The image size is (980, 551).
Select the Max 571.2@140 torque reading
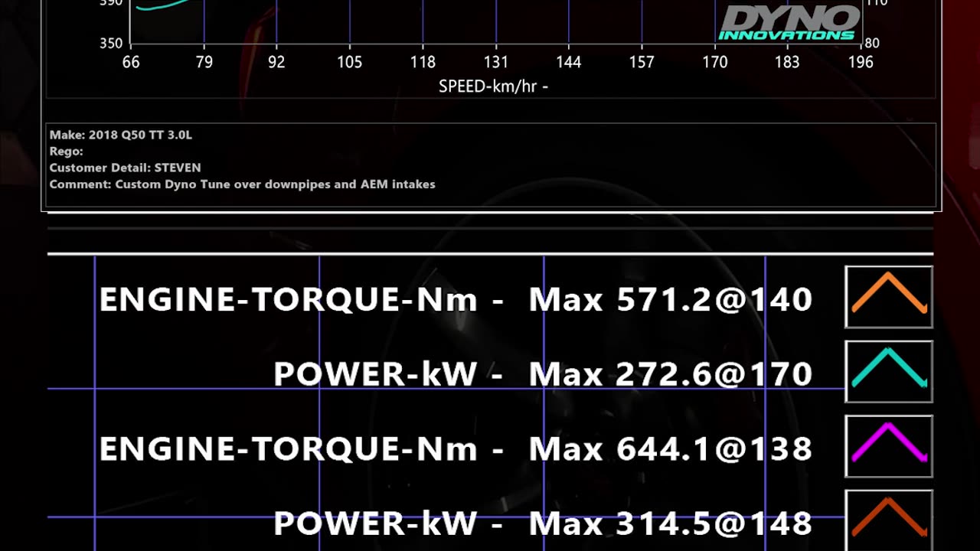(x=671, y=299)
